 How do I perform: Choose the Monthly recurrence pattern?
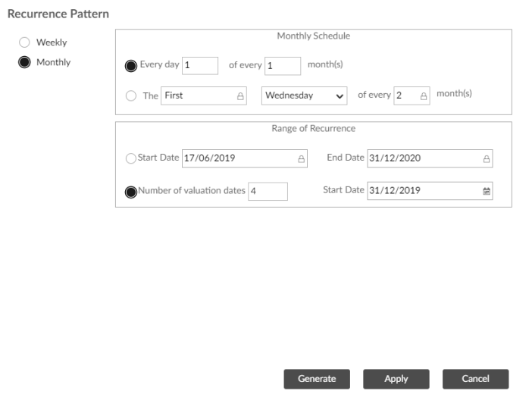click(25, 62)
